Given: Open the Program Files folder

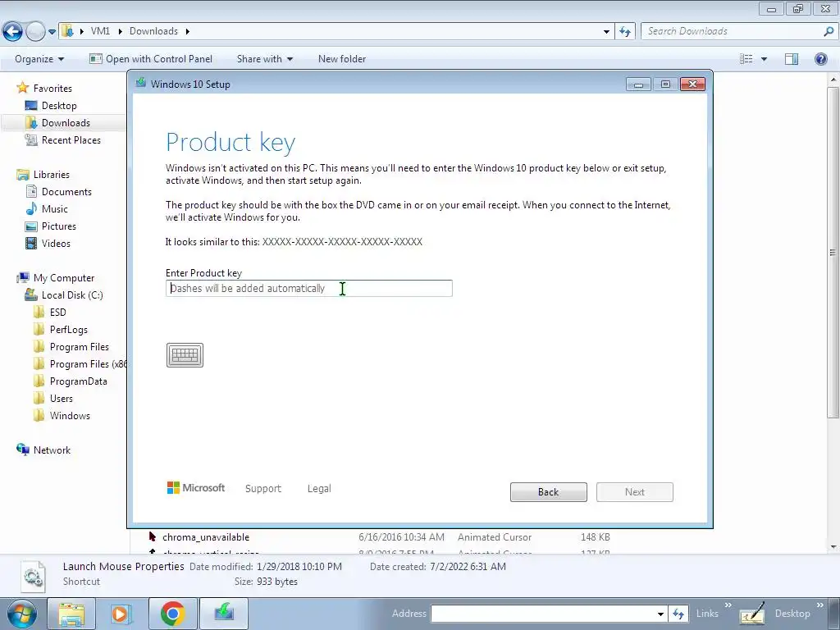Looking at the screenshot, I should point(80,347).
